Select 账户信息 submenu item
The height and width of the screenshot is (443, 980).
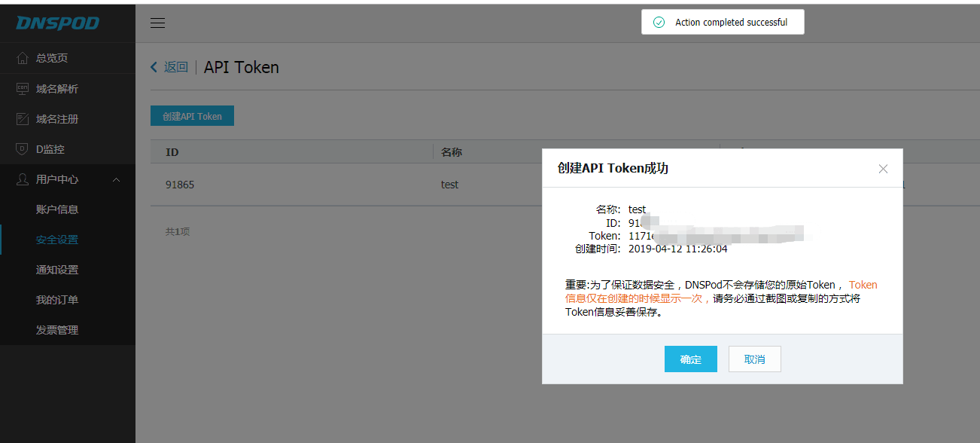coord(57,209)
